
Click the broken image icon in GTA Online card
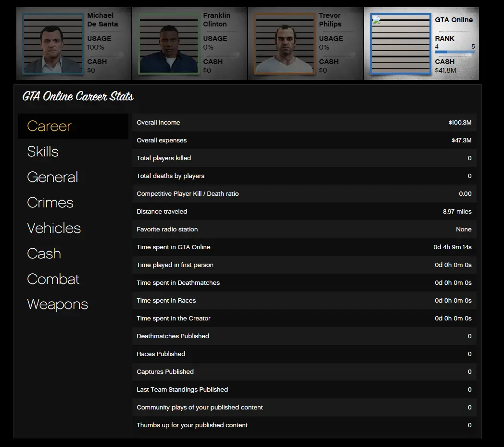377,20
